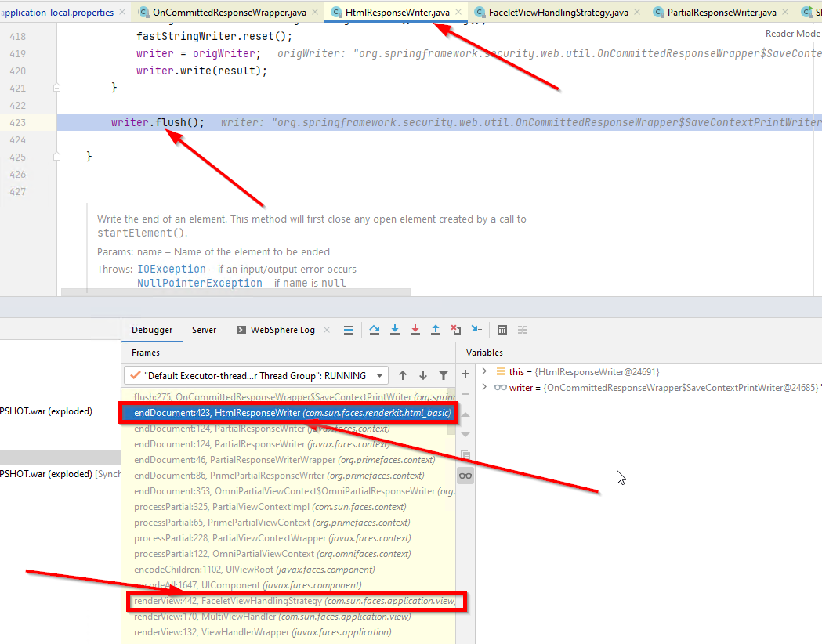The image size is (822, 644).
Task: Open the thread group dropdown
Action: coord(378,375)
